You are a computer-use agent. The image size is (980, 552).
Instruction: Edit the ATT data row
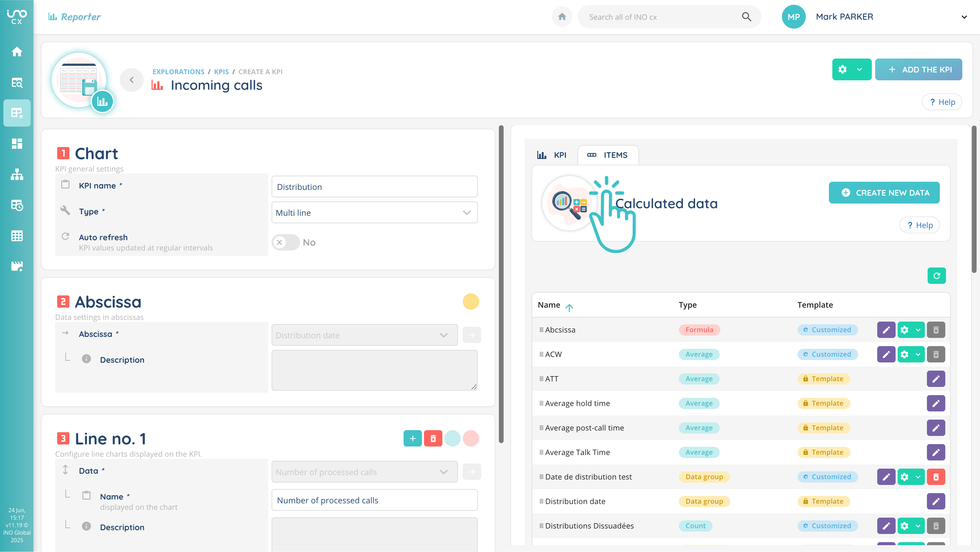coord(935,378)
